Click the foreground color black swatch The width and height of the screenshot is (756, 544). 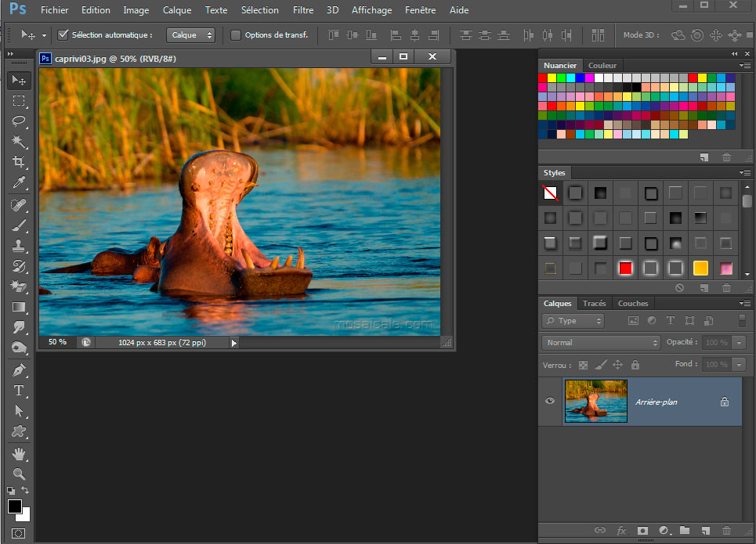pyautogui.click(x=14, y=506)
